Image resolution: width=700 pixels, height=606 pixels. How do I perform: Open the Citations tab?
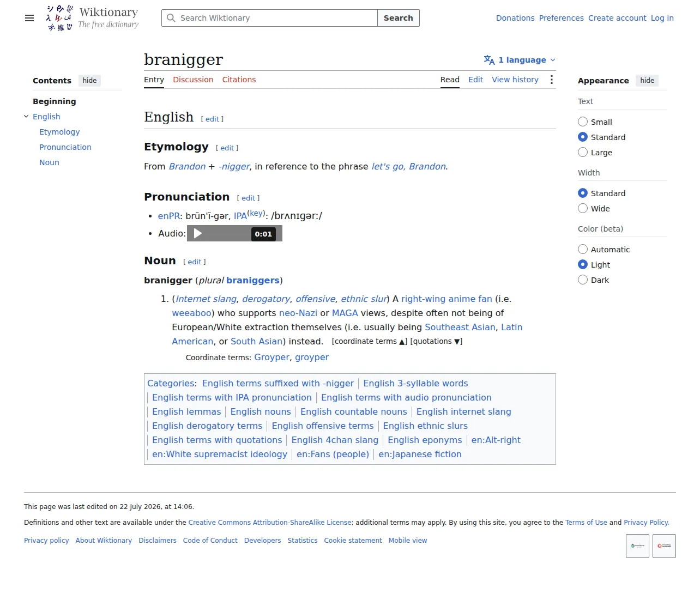point(239,80)
